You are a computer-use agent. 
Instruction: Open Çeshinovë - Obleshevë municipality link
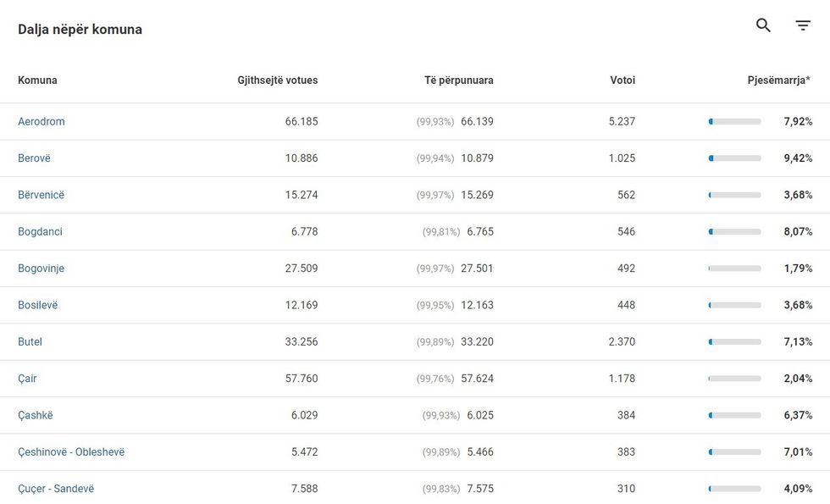tap(71, 452)
